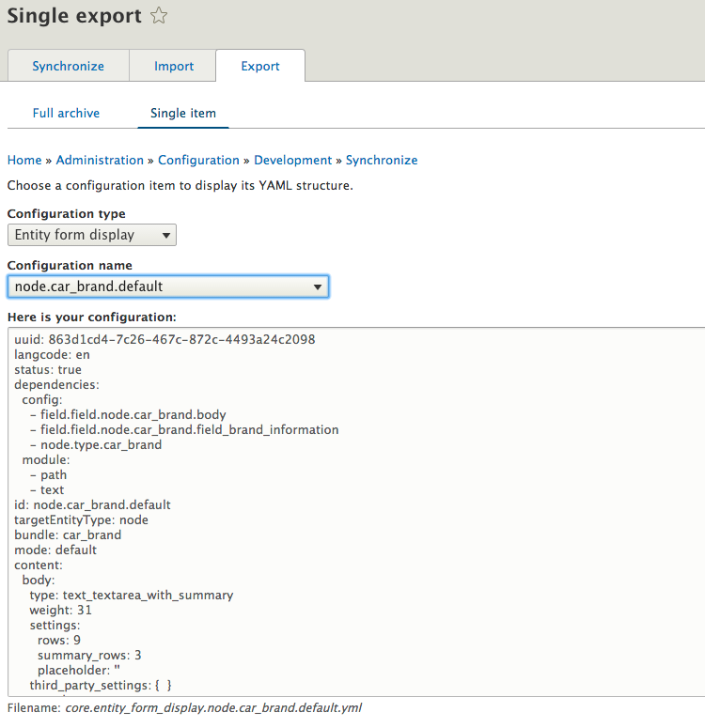Click the Configuration name label

click(70, 265)
